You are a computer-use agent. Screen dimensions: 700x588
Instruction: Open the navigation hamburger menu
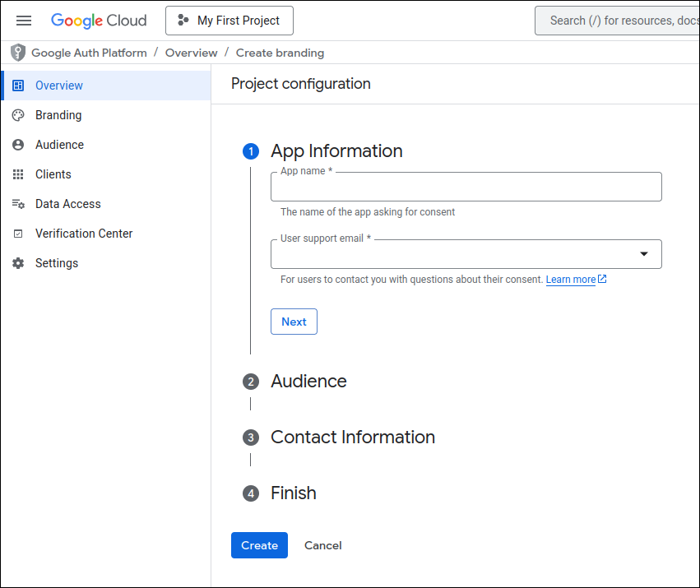tap(23, 20)
